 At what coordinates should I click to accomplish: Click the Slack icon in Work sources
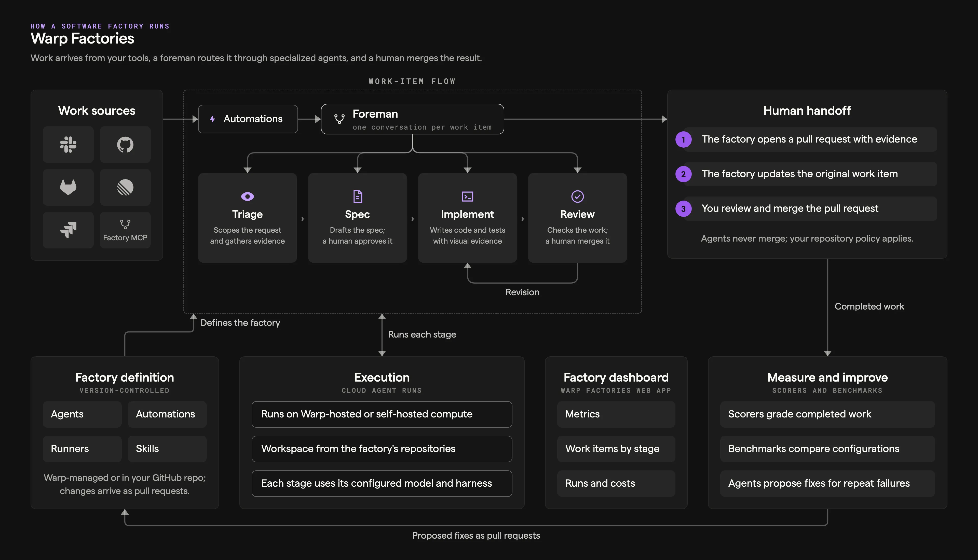(x=68, y=145)
